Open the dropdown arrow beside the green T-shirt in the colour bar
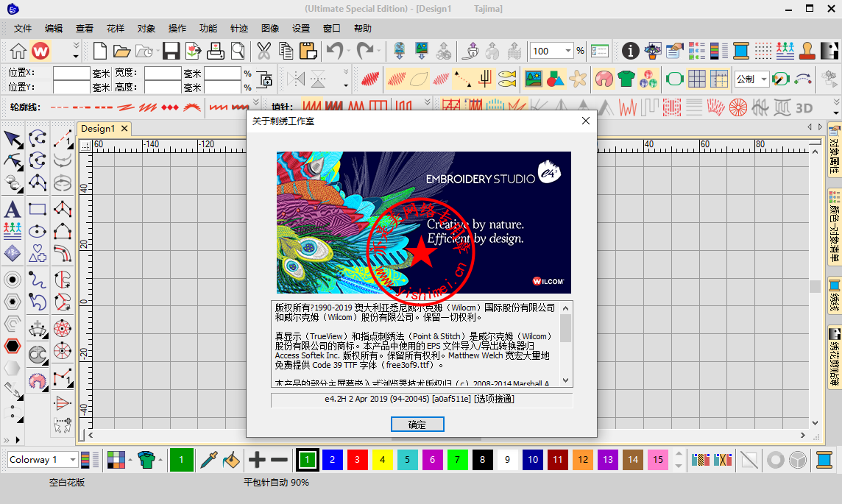 pos(160,460)
